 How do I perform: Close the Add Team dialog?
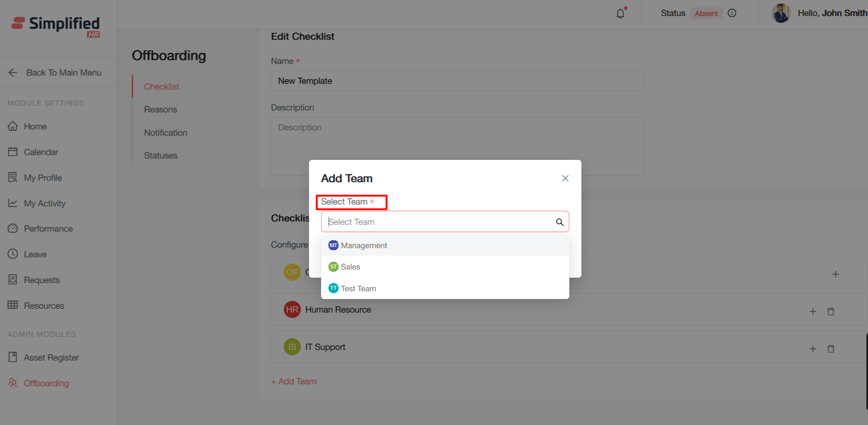pyautogui.click(x=565, y=178)
